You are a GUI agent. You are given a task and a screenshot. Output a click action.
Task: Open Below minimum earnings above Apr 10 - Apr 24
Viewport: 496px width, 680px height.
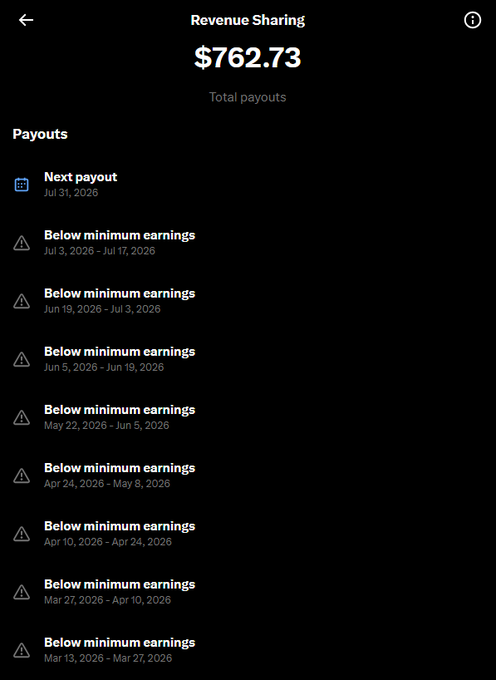point(120,526)
